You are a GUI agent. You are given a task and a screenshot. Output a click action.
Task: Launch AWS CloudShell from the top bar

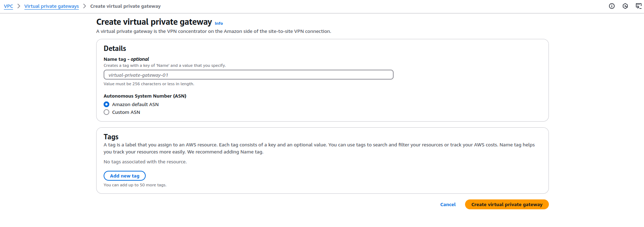tap(638, 6)
